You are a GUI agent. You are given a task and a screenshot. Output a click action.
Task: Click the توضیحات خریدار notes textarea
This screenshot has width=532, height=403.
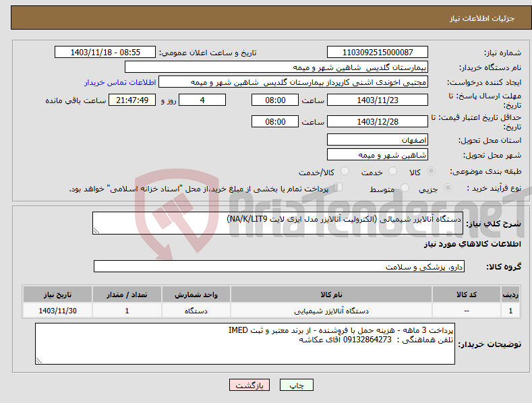(x=245, y=344)
